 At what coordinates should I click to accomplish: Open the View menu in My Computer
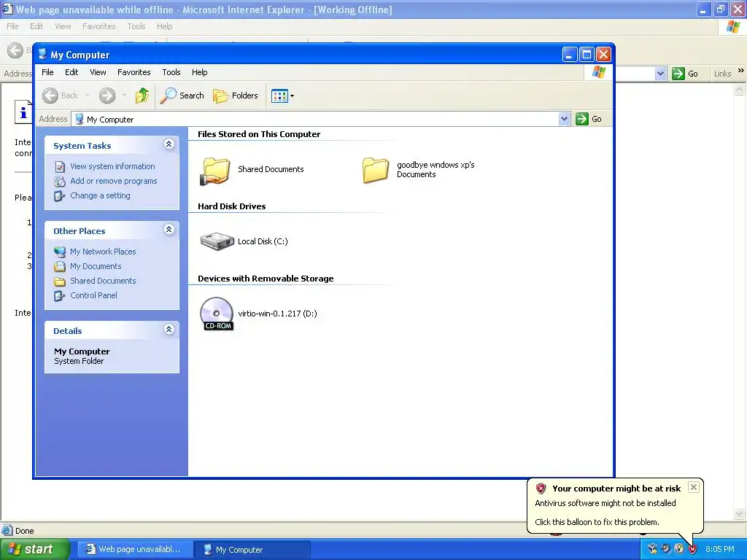coord(98,72)
